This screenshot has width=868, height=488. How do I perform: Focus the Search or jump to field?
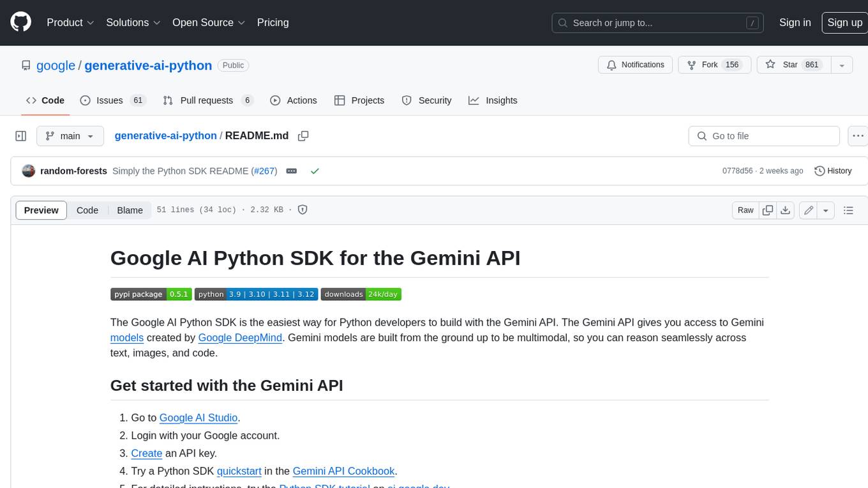(x=659, y=23)
